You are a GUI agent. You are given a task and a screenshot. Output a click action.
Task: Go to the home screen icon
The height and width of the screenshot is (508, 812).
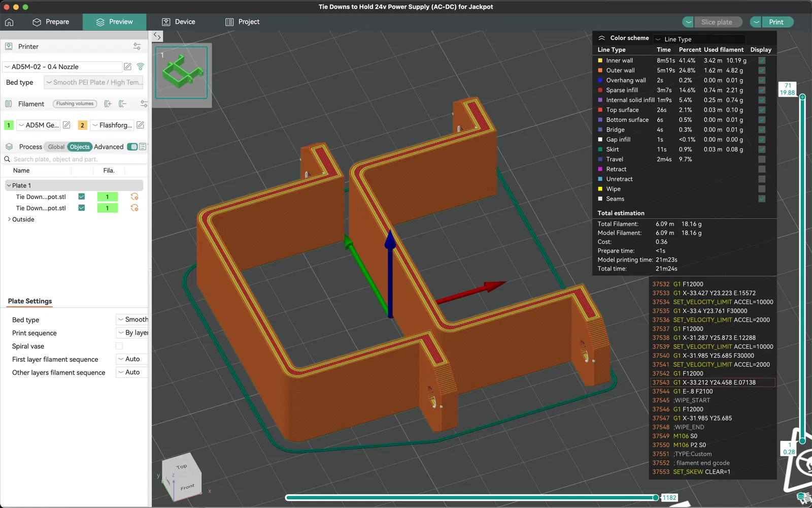pos(9,22)
